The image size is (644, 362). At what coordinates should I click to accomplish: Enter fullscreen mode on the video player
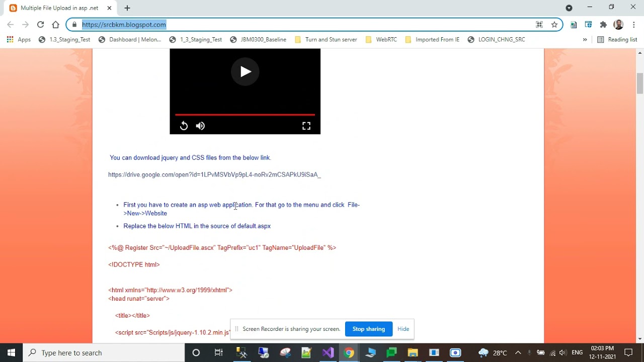(x=306, y=126)
